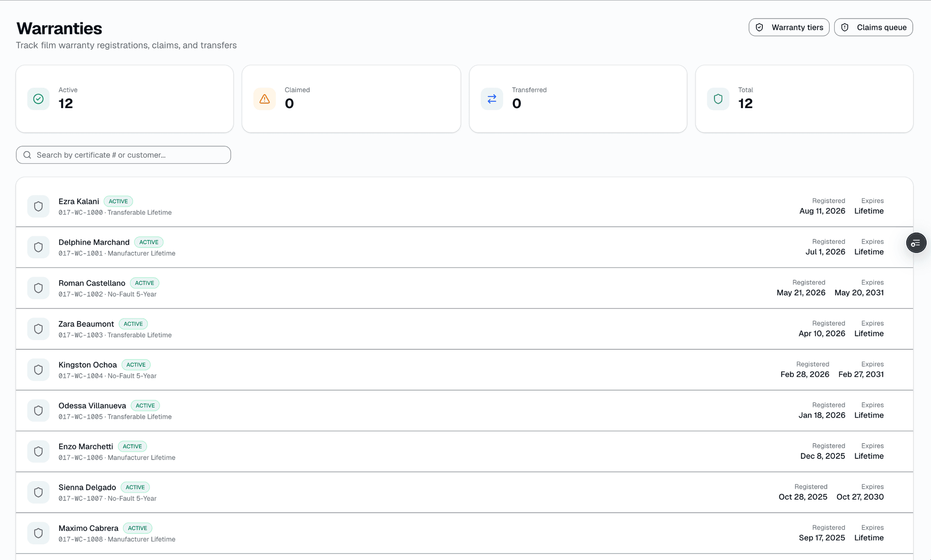Screen dimensions: 931x560
Task: Click shield icon beside Kingston Ochoa
Action: pos(39,369)
